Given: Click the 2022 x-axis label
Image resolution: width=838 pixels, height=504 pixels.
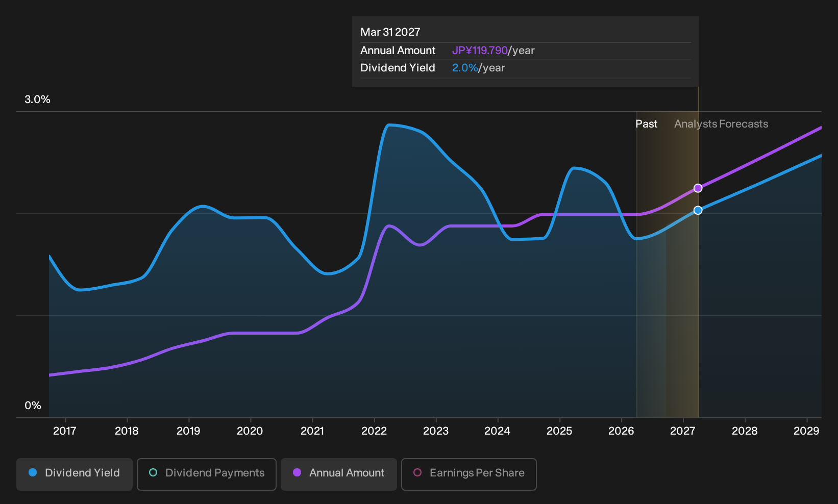Looking at the screenshot, I should pos(374,431).
